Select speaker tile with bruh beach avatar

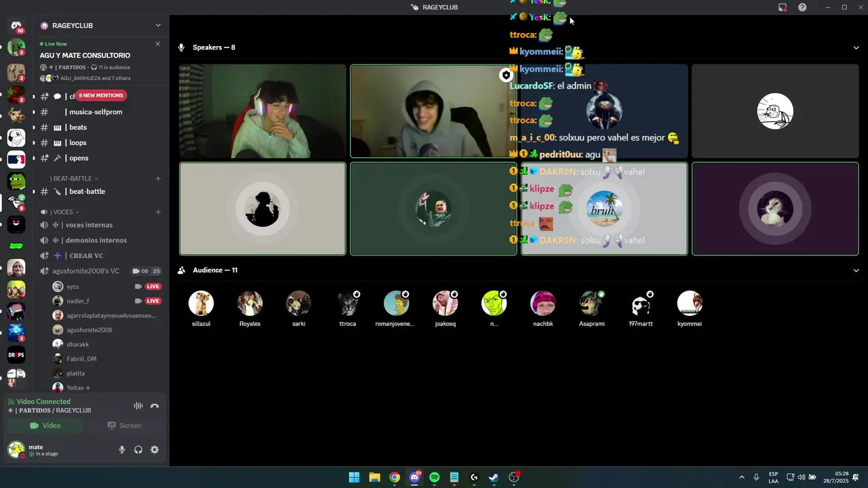click(604, 209)
